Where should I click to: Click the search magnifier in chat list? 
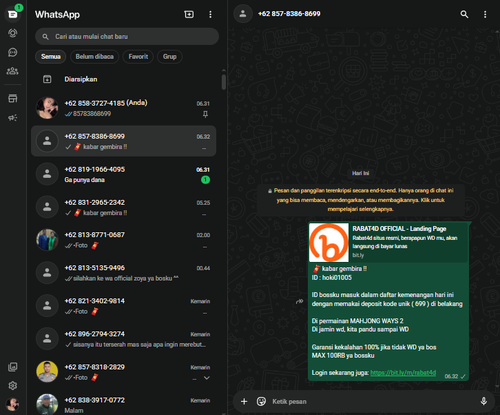(46, 37)
